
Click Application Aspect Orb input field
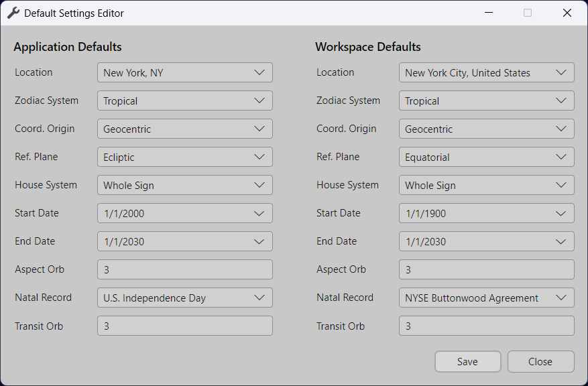click(x=184, y=269)
